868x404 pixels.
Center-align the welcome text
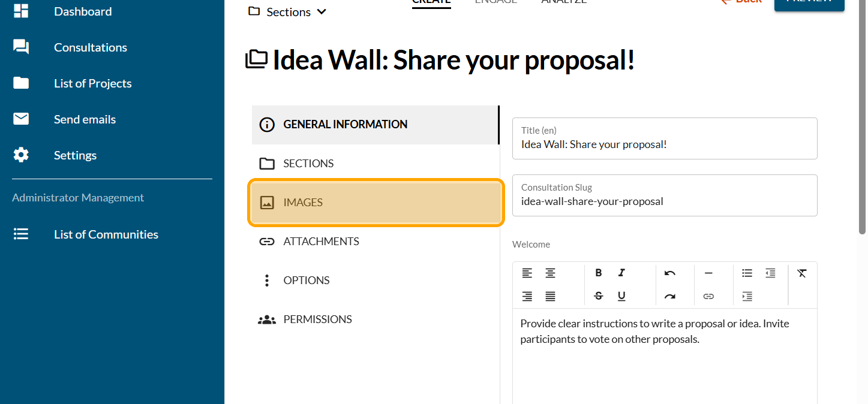click(550, 273)
